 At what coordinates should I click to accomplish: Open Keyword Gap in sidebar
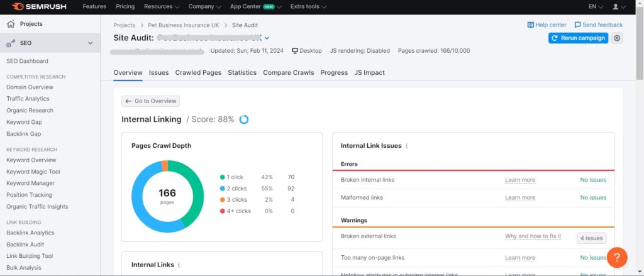[25, 122]
